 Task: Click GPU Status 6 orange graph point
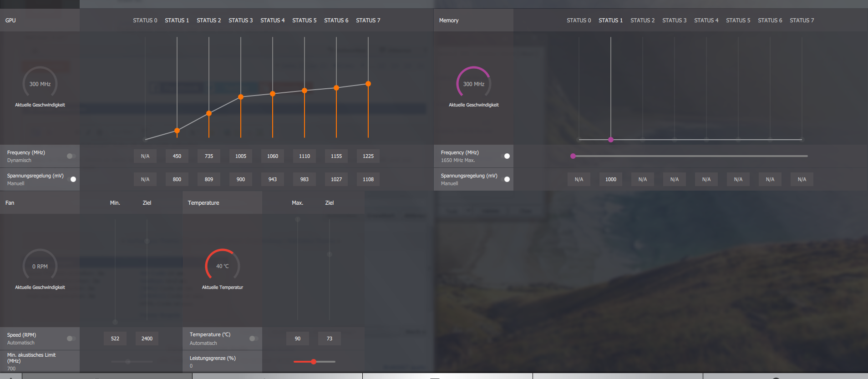coord(336,88)
